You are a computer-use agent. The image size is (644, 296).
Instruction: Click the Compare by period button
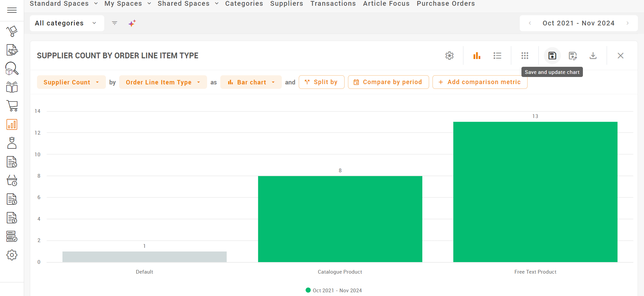[x=388, y=82]
